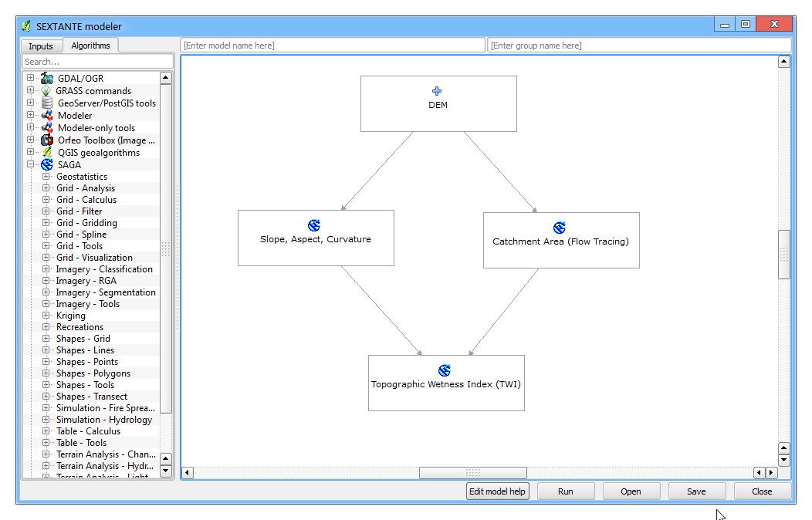
Task: Select the Slope, Aspect, Curvature node
Action: [x=316, y=238]
